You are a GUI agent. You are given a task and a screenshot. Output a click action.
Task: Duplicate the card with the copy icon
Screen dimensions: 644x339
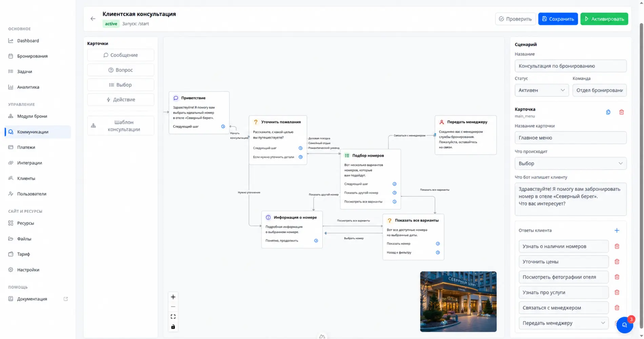tap(608, 112)
